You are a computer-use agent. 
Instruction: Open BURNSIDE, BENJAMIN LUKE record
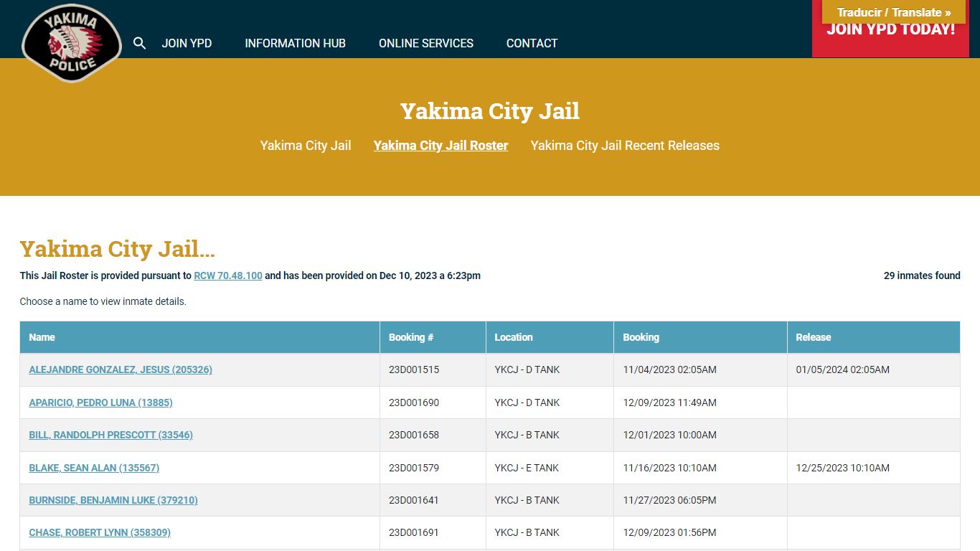pos(113,500)
